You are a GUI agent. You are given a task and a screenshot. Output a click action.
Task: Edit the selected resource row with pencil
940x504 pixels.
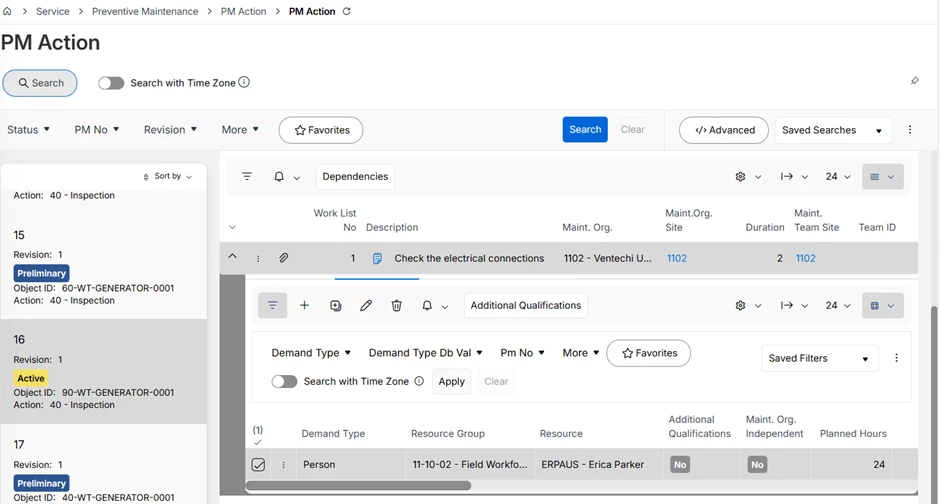366,306
